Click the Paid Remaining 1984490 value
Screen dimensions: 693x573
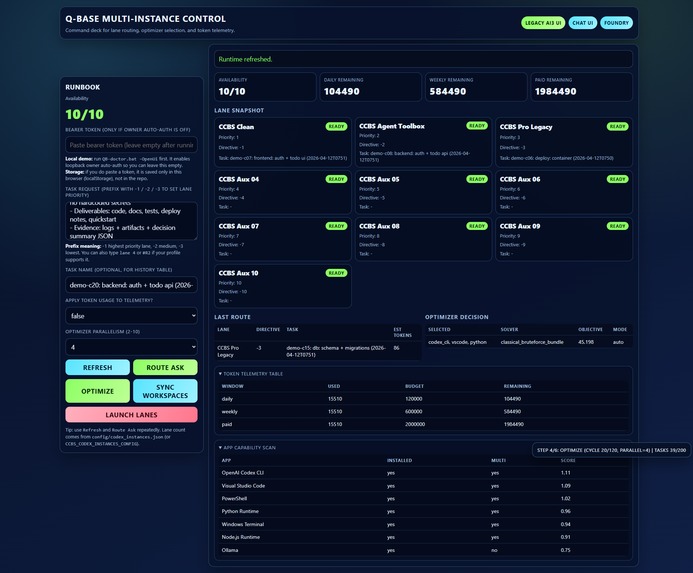(556, 92)
